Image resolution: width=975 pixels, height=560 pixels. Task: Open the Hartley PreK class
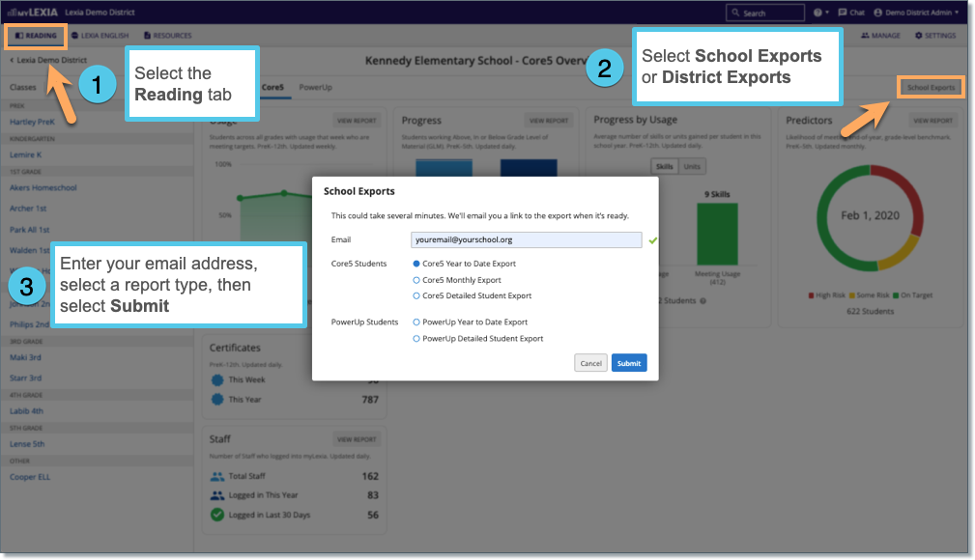(32, 122)
